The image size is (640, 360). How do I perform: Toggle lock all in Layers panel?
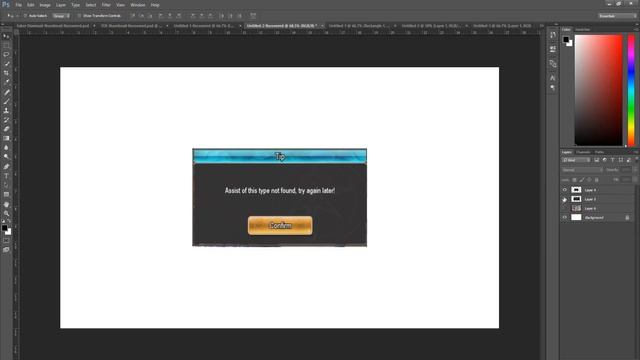[596, 180]
